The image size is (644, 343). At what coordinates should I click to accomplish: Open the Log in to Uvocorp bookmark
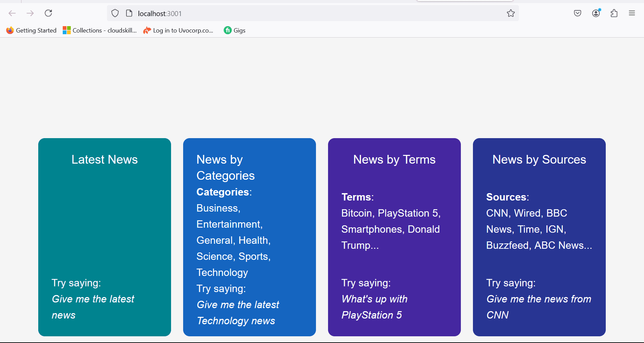pos(178,31)
